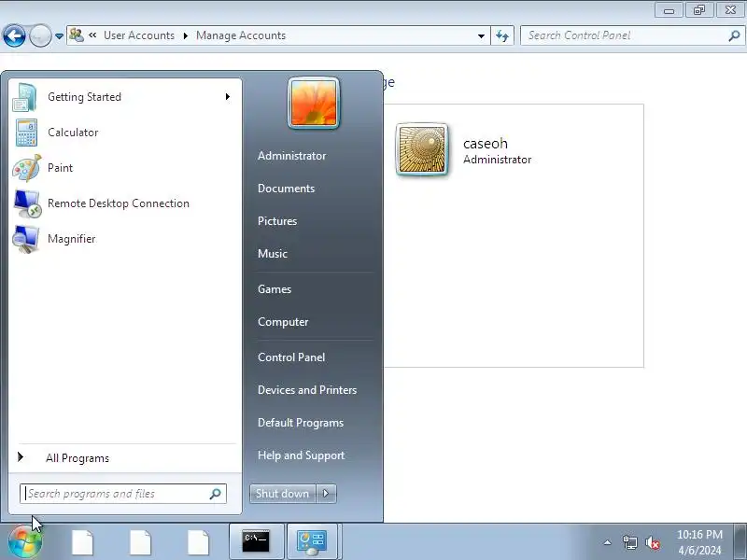The image size is (747, 560).
Task: Click the Calculator icon
Action: (26, 133)
